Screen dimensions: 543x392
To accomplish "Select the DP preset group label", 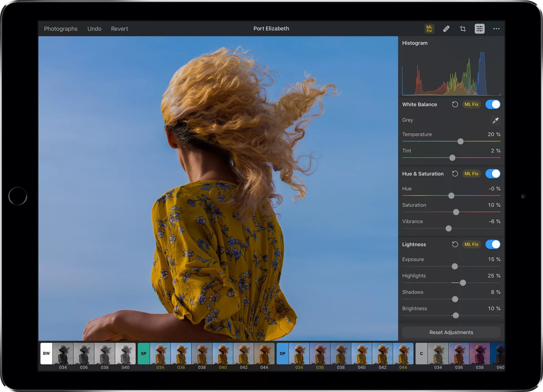I will [283, 353].
